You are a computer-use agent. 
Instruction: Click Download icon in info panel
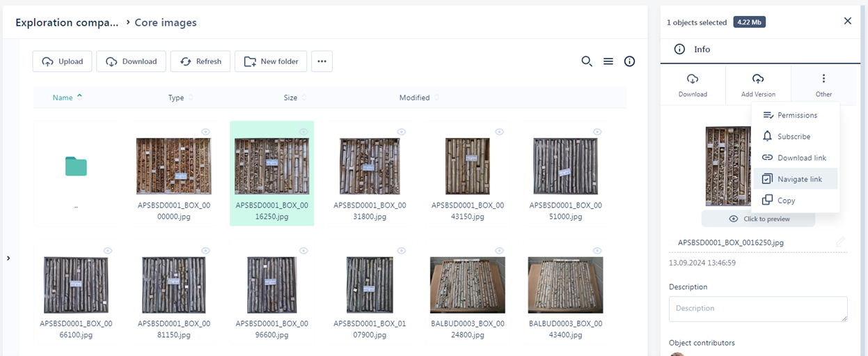(x=693, y=79)
